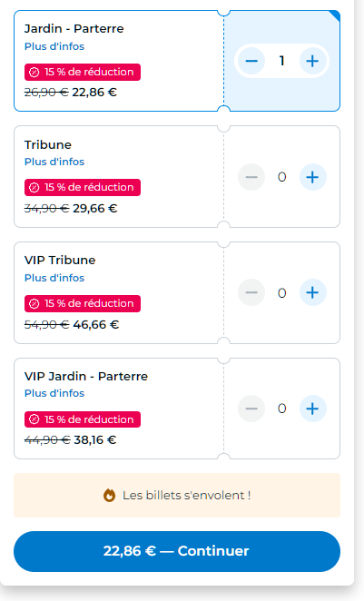Add one Tribune ticket
The height and width of the screenshot is (601, 364).
click(312, 177)
